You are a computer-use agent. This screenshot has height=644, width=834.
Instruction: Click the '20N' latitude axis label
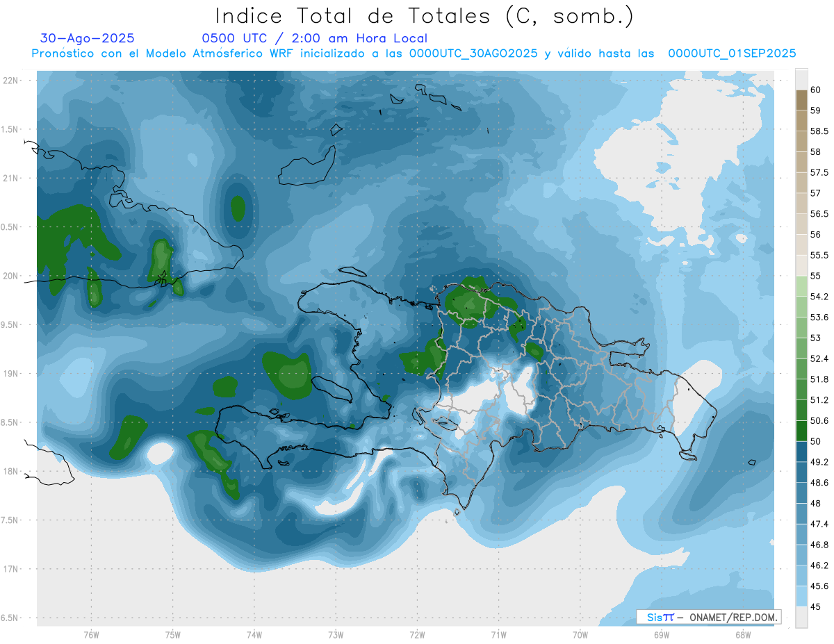click(10, 276)
